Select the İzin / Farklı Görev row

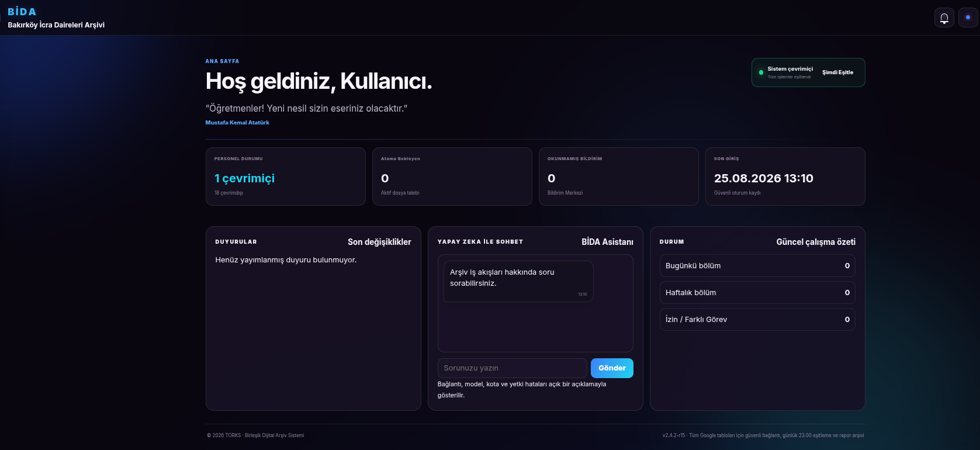tap(757, 320)
